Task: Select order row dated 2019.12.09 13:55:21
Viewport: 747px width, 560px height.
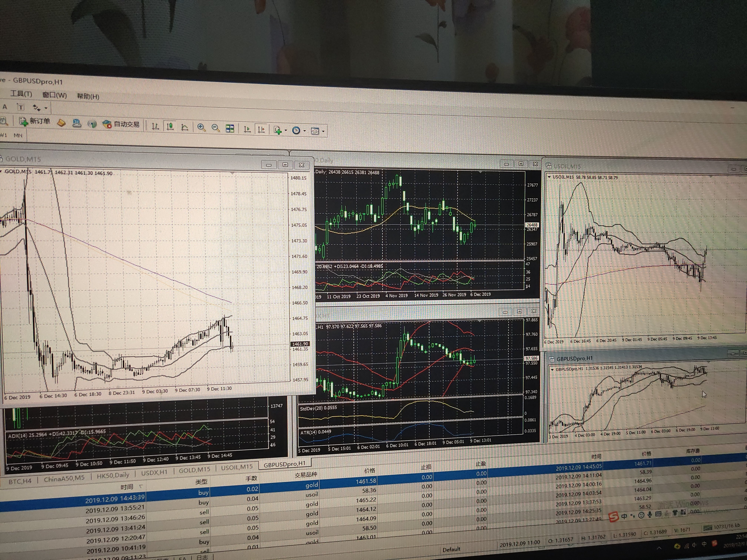Action: tap(115, 509)
